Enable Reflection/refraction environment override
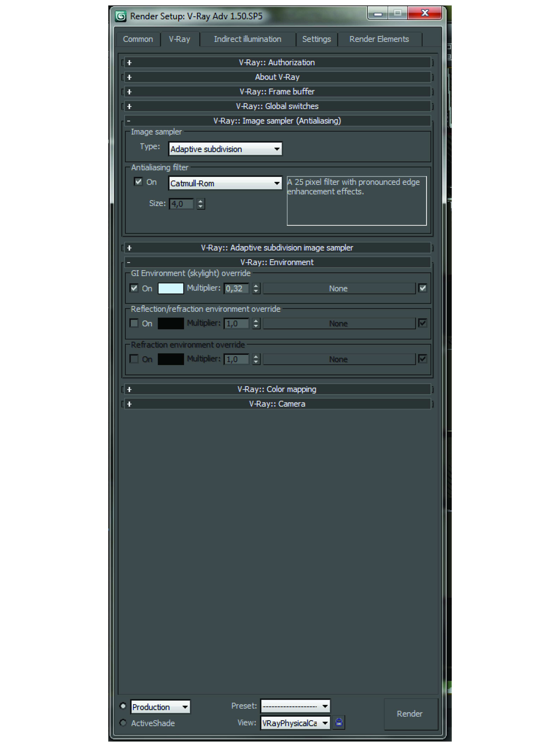Image resolution: width=560 pixels, height=747 pixels. 134,323
